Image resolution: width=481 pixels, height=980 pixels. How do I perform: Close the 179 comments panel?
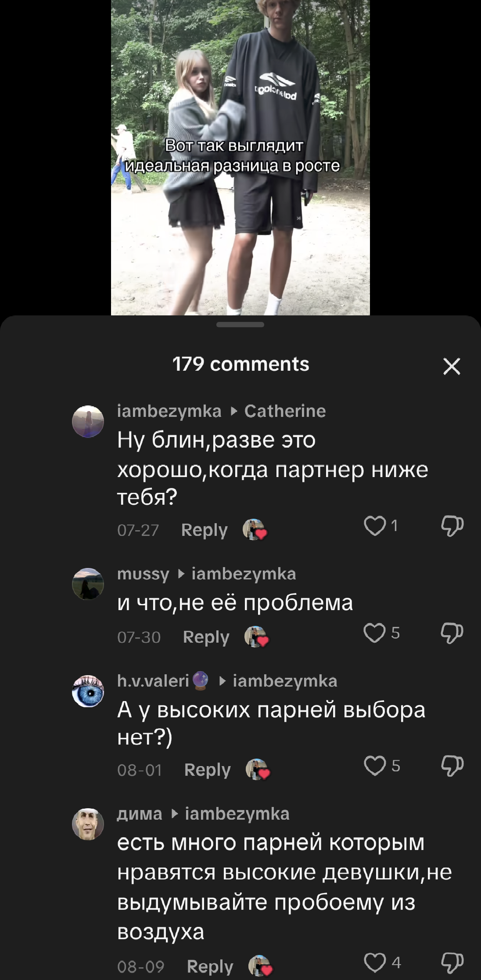click(452, 366)
